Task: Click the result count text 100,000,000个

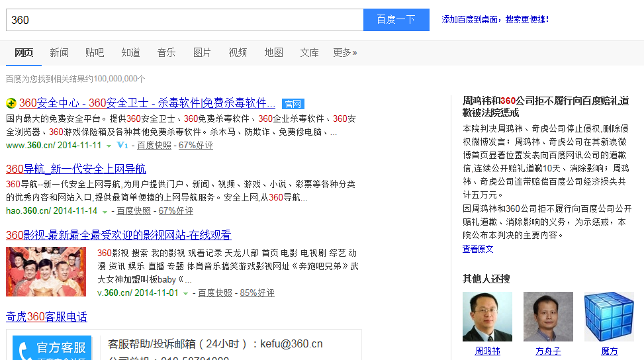Action: point(120,79)
